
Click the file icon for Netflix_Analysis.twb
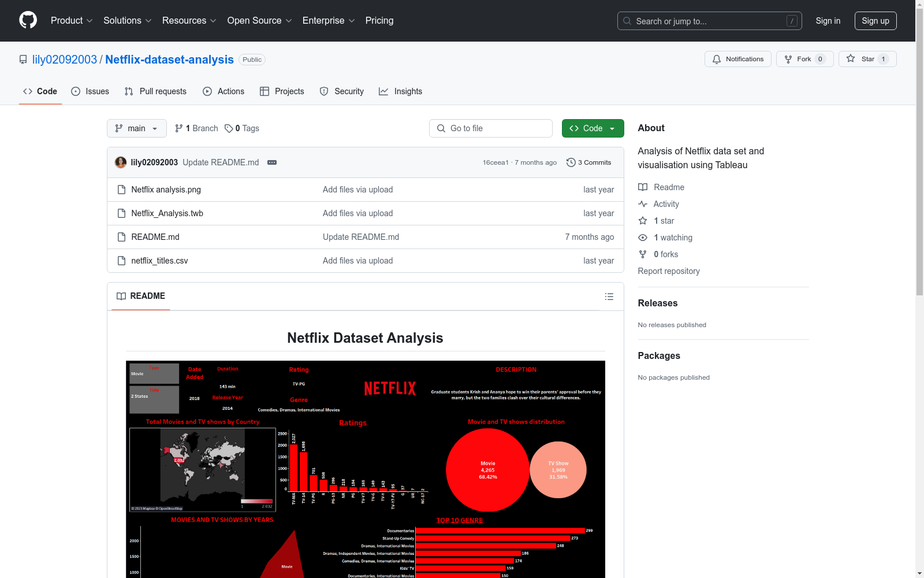(121, 213)
